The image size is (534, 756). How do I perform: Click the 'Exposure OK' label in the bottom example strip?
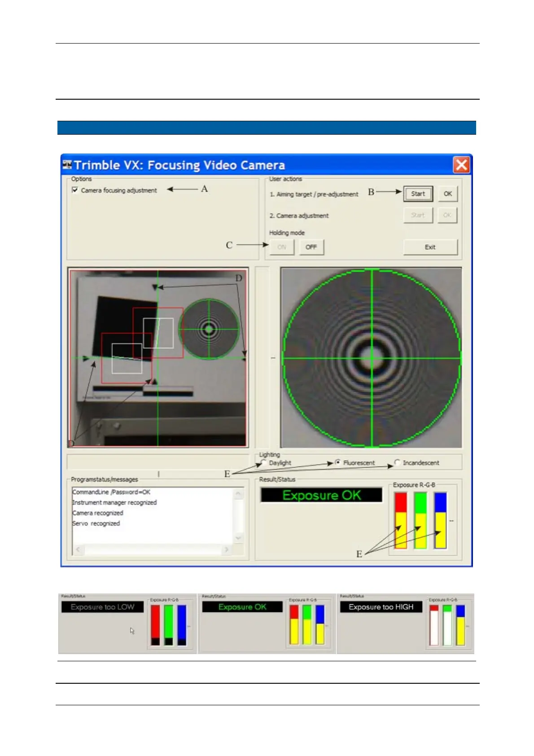[x=242, y=607]
